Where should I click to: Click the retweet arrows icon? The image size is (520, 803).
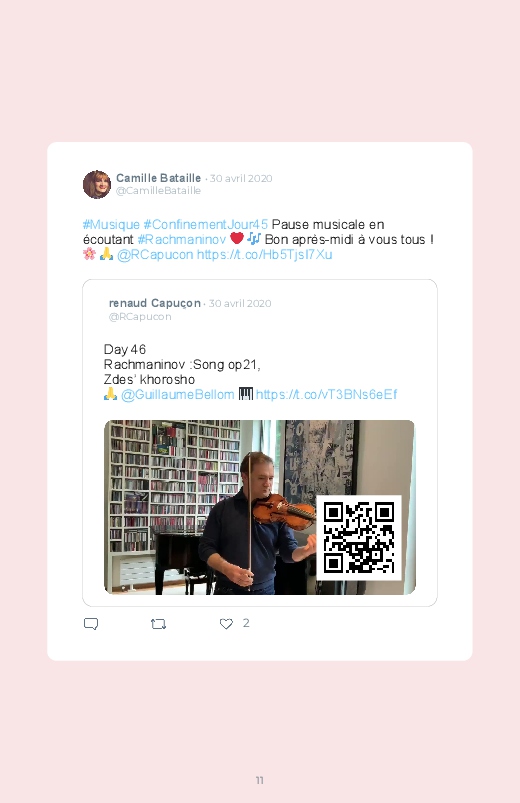pos(158,624)
